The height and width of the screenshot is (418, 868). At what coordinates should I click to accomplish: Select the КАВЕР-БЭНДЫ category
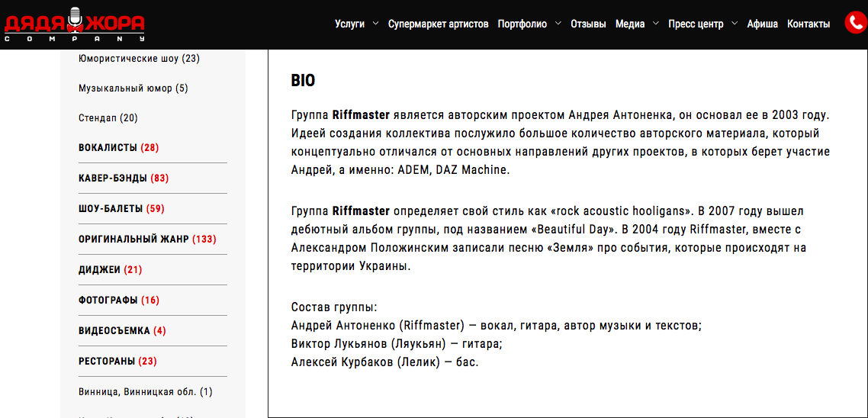point(123,178)
